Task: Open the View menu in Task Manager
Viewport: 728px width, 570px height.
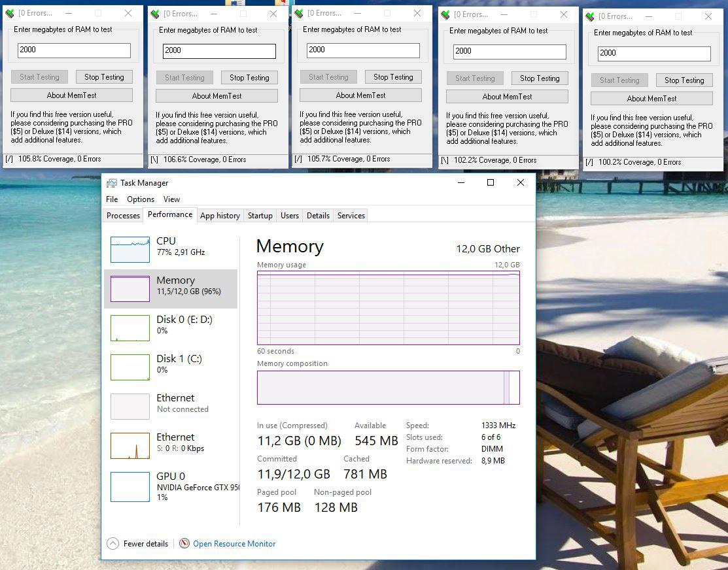Action: (x=171, y=199)
